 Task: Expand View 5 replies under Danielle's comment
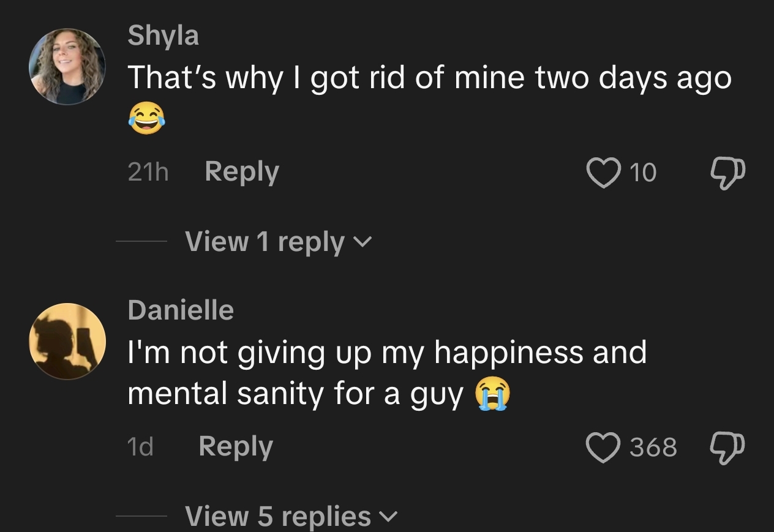(x=291, y=515)
